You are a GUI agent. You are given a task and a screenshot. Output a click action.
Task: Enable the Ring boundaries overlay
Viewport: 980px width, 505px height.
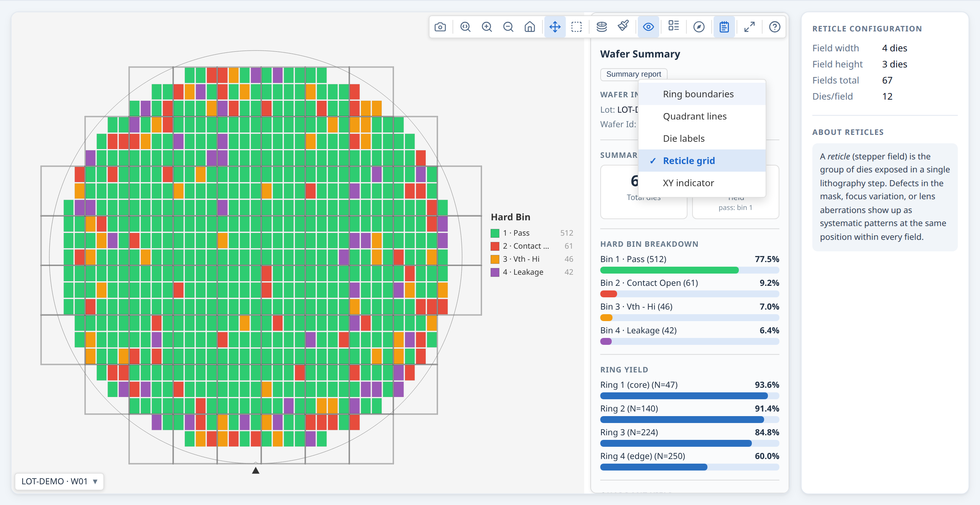(x=702, y=94)
